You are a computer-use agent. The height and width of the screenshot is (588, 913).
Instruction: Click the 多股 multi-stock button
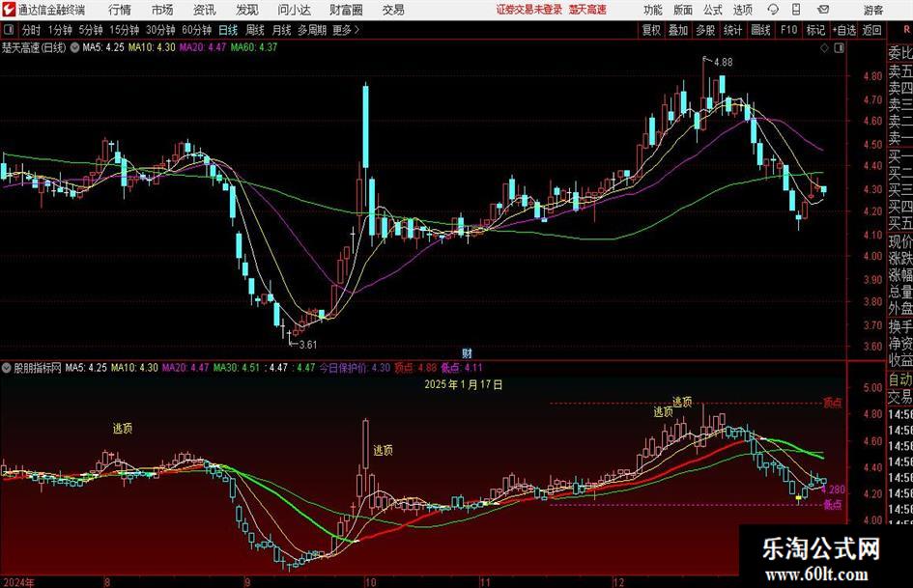(705, 30)
